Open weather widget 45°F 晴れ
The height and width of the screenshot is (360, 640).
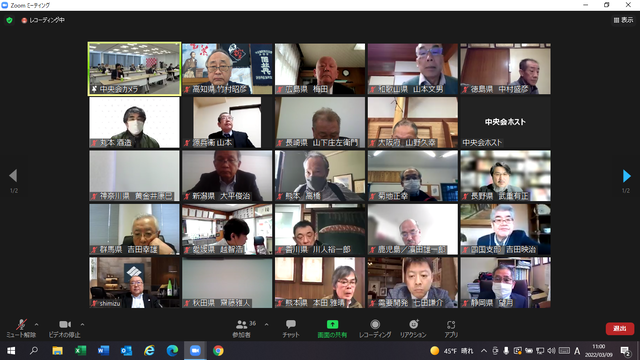pos(452,351)
